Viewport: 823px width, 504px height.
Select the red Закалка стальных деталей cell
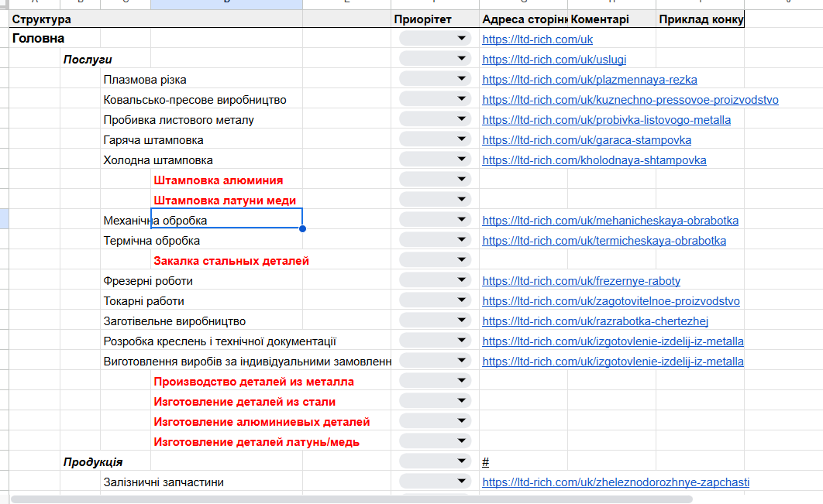(x=231, y=261)
